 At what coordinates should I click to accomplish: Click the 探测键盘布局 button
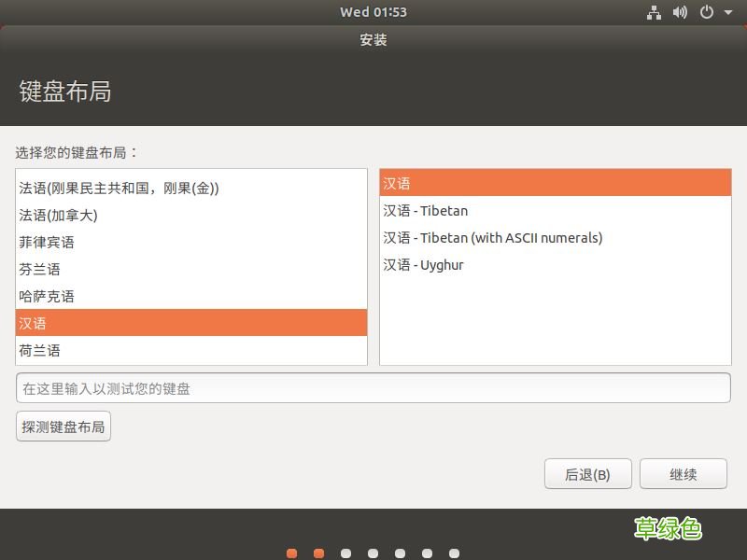(x=63, y=426)
